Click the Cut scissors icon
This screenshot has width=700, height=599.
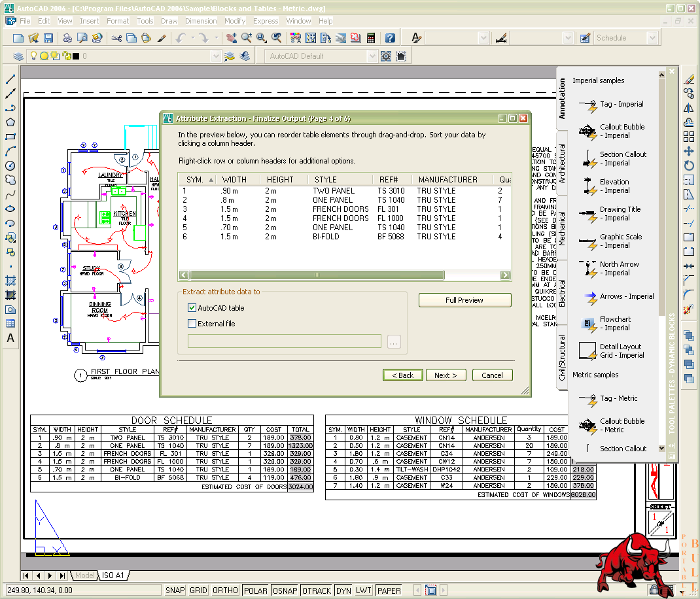(116, 38)
